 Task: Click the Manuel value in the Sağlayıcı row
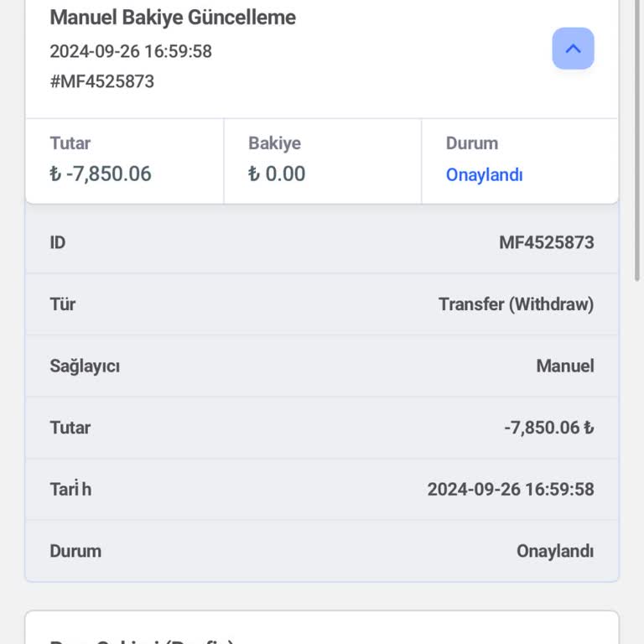click(x=564, y=366)
